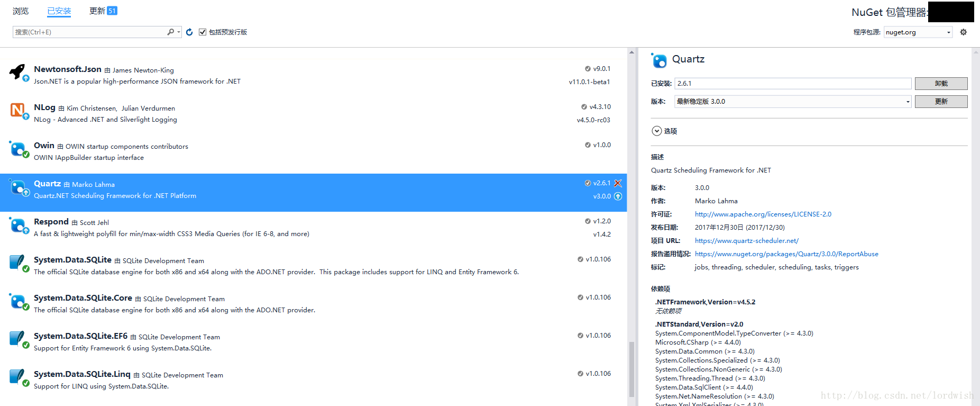Screen dimensions: 980x406
Task: Click installed checkmark beside Newtonsoft.Json v9.0.1
Action: pyautogui.click(x=588, y=69)
